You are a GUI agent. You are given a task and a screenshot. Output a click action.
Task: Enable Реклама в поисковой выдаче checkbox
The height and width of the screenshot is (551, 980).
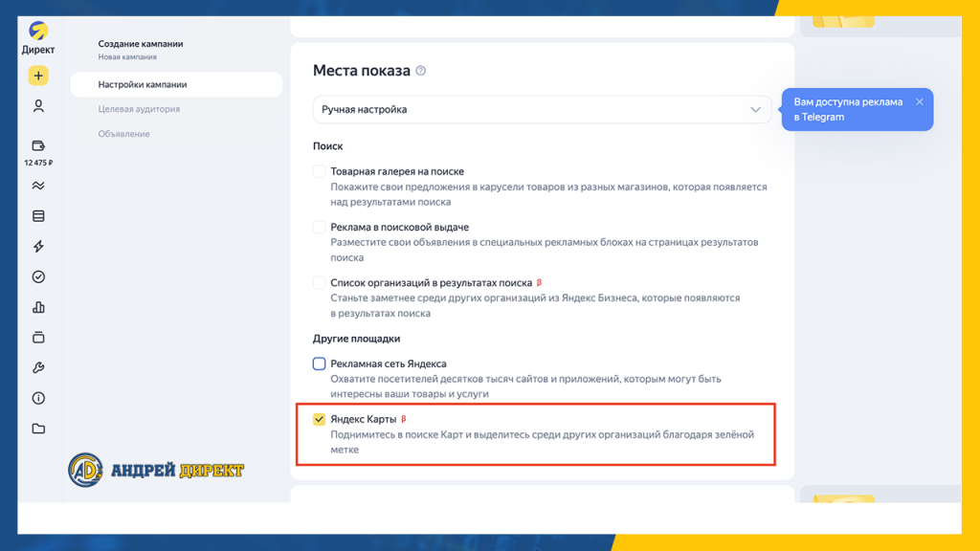click(x=319, y=227)
